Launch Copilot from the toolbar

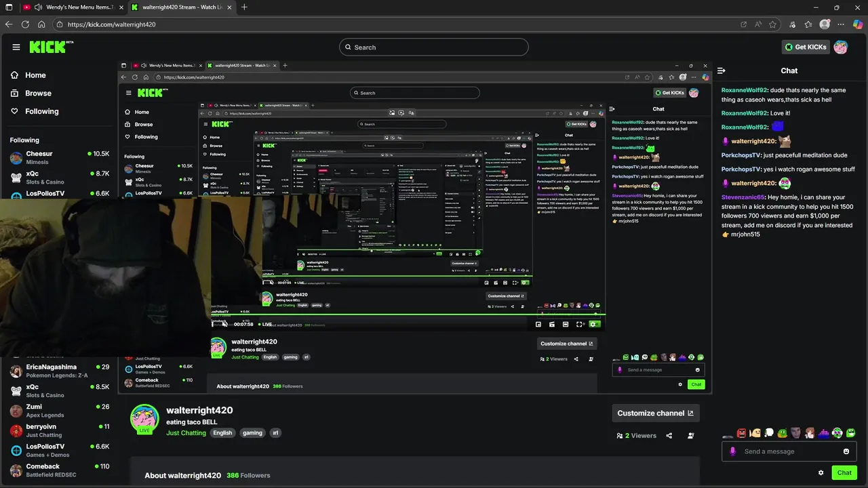click(x=857, y=24)
